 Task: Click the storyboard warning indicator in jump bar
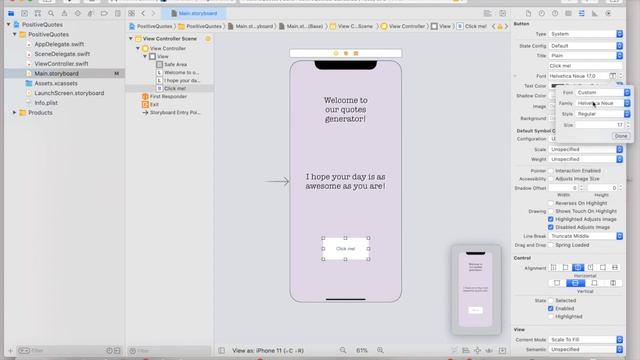(500, 26)
